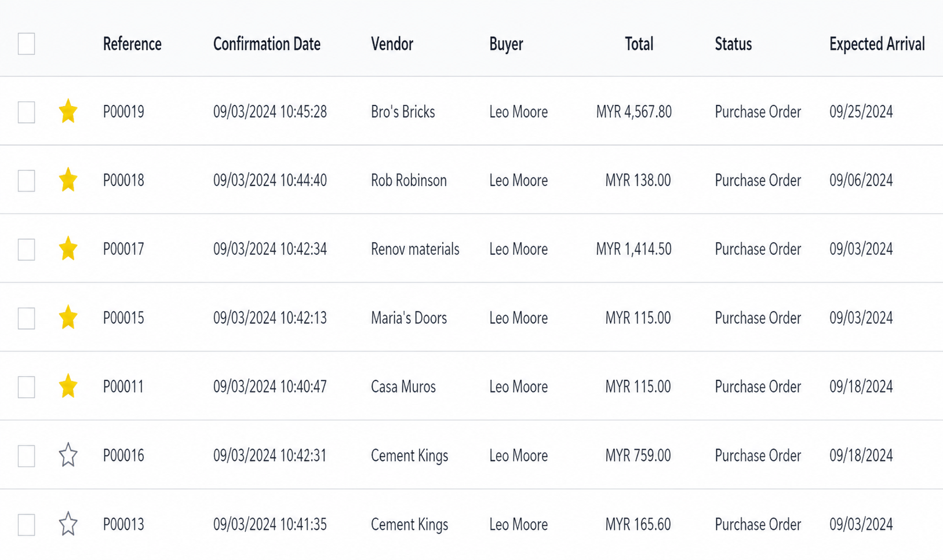The height and width of the screenshot is (560, 943).
Task: Unstar the Casa Muros order P00011
Action: (68, 386)
